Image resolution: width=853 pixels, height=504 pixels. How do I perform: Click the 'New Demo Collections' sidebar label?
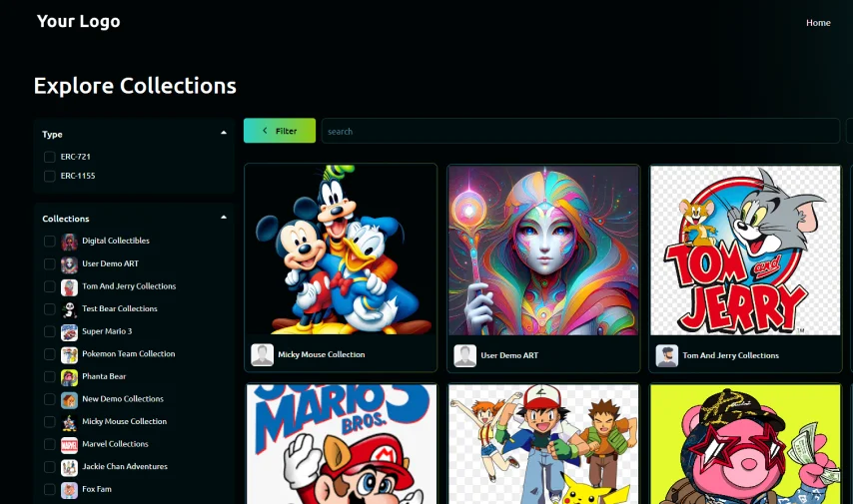point(123,399)
